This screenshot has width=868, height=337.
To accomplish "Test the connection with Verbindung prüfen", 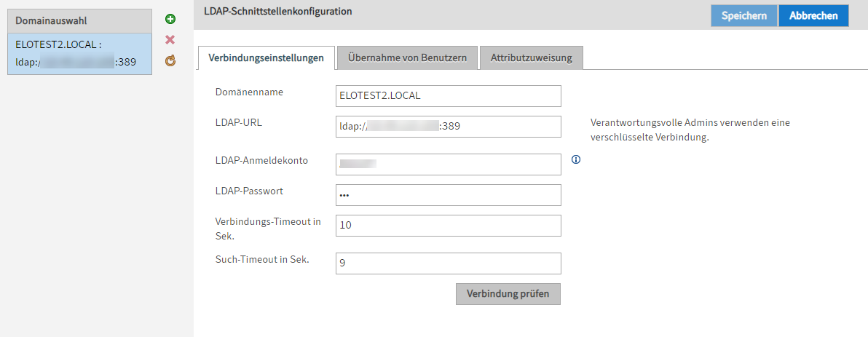I will (508, 294).
